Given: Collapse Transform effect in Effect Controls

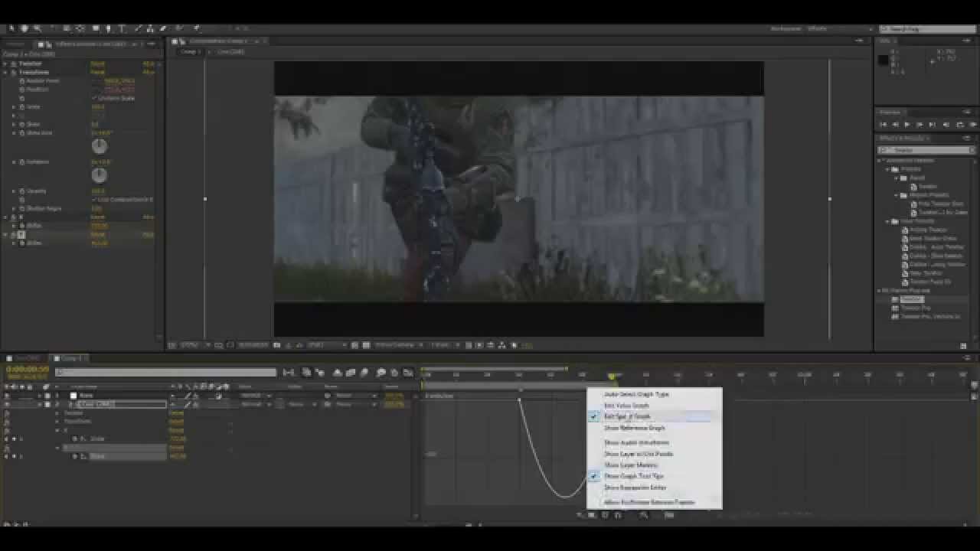Looking at the screenshot, I should coord(5,72).
